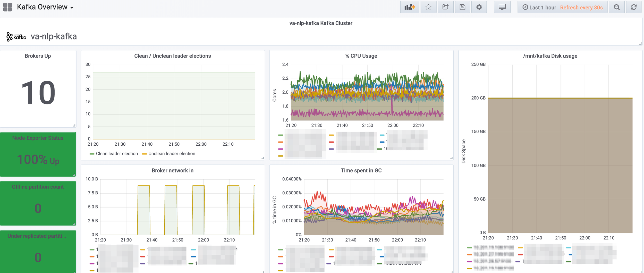Open the Kafka Overview dashboard dropdown
Viewport: 644px width, 273px height.
coord(45,7)
